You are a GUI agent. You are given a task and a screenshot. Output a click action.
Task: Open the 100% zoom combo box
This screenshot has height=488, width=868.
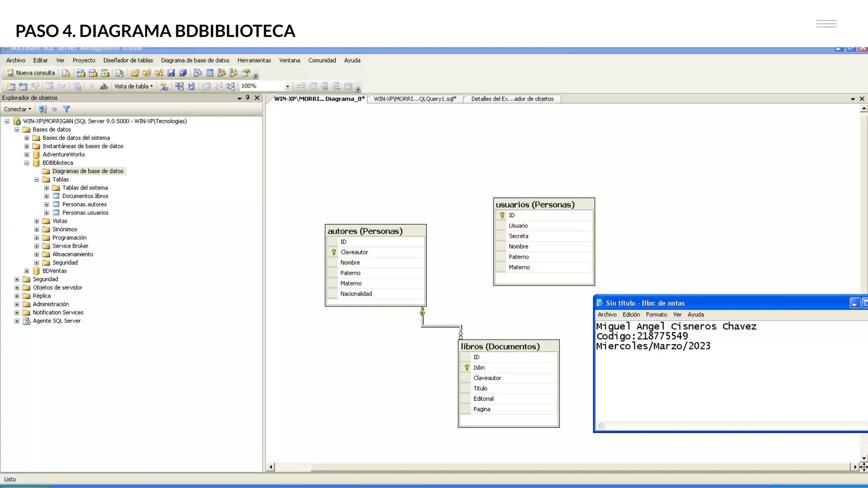[265, 86]
